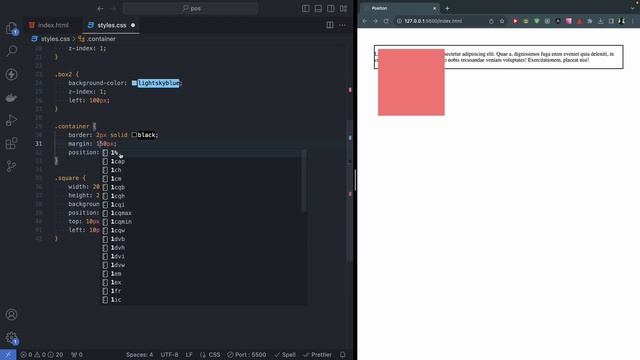Screen dimensions: 640x360
Task: Change language mode CSS
Action: tap(210, 355)
